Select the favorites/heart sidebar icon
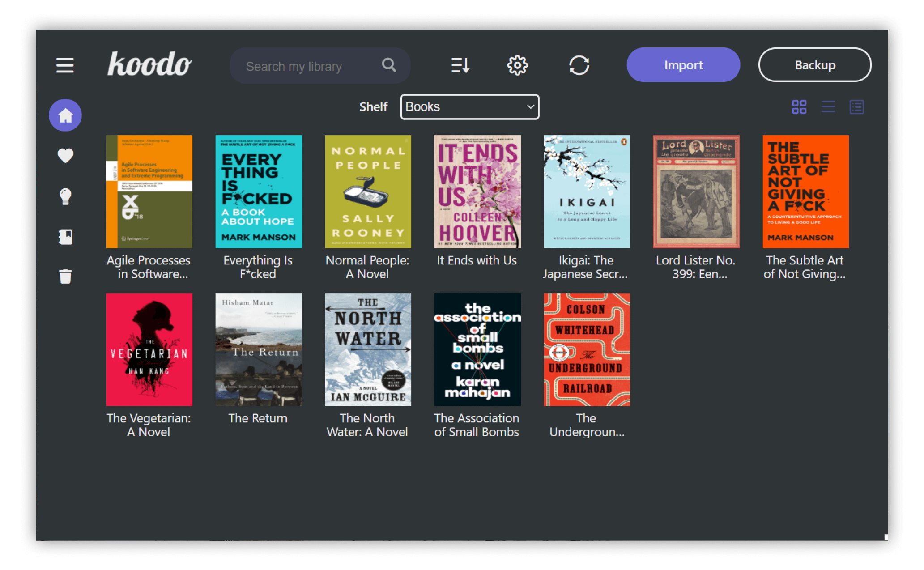The width and height of the screenshot is (924, 570). click(x=65, y=155)
